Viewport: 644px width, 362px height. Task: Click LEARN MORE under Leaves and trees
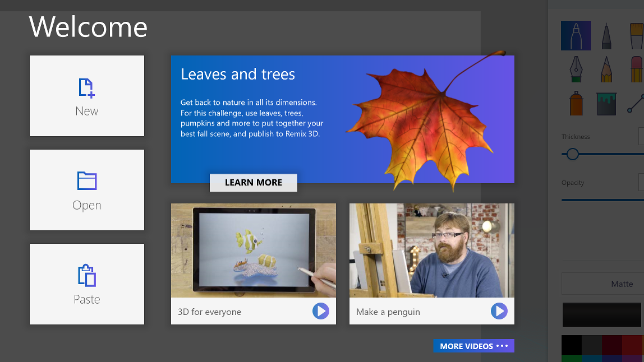coord(253,182)
